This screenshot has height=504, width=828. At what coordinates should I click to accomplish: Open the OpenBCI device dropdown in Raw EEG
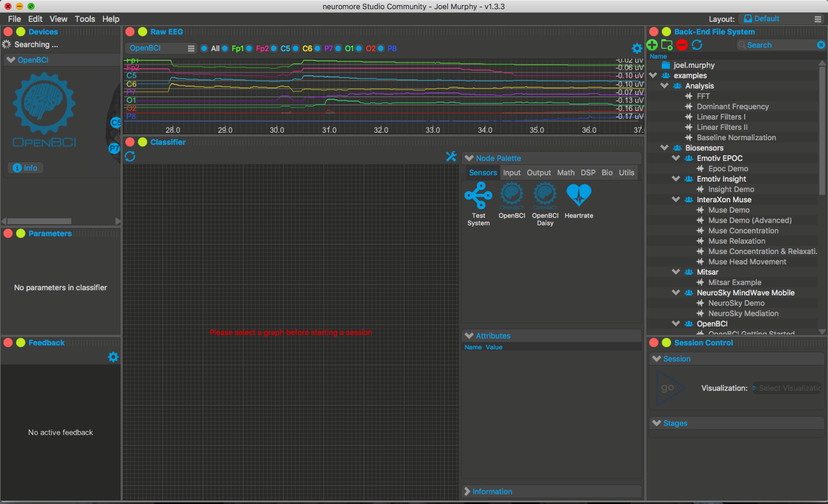(161, 48)
